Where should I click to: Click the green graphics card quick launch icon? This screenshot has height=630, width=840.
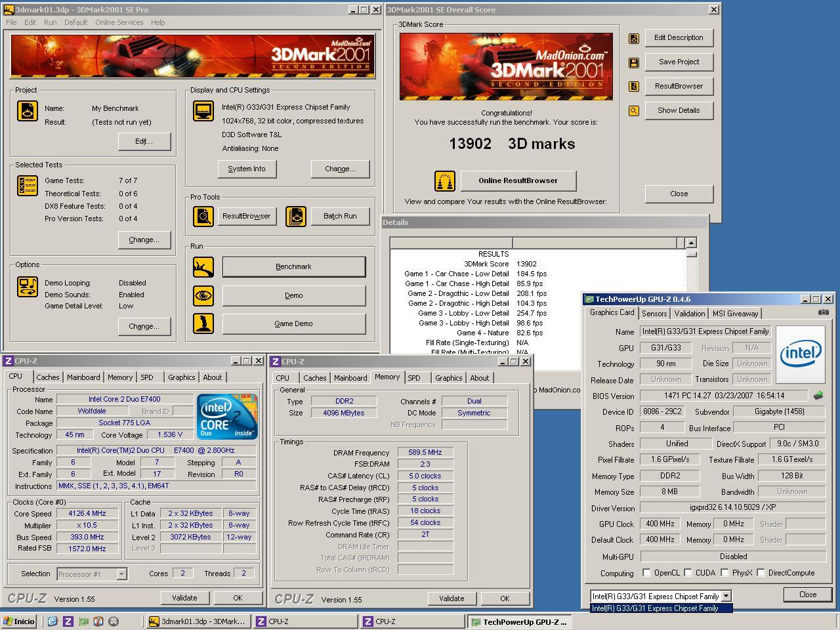(x=83, y=621)
